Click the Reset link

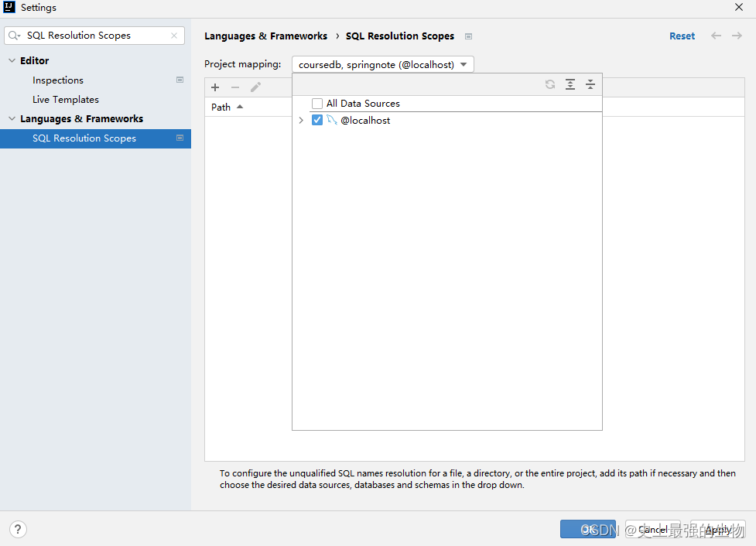[x=682, y=36]
